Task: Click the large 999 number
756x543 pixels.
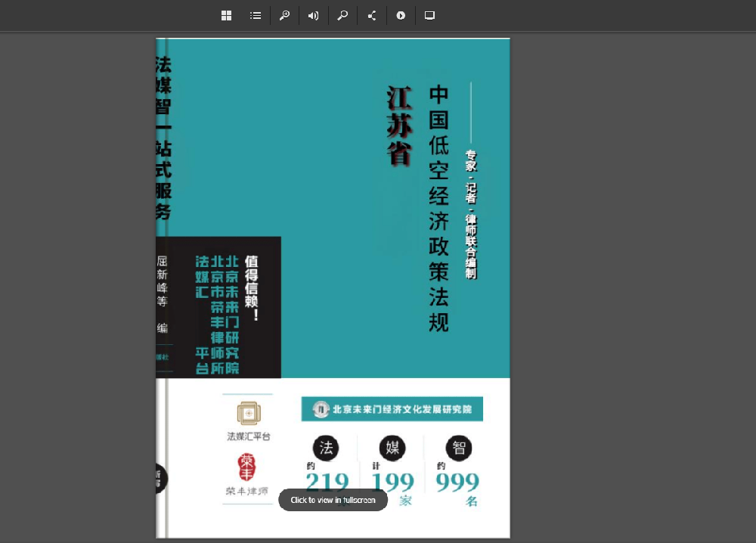Action: pos(457,482)
